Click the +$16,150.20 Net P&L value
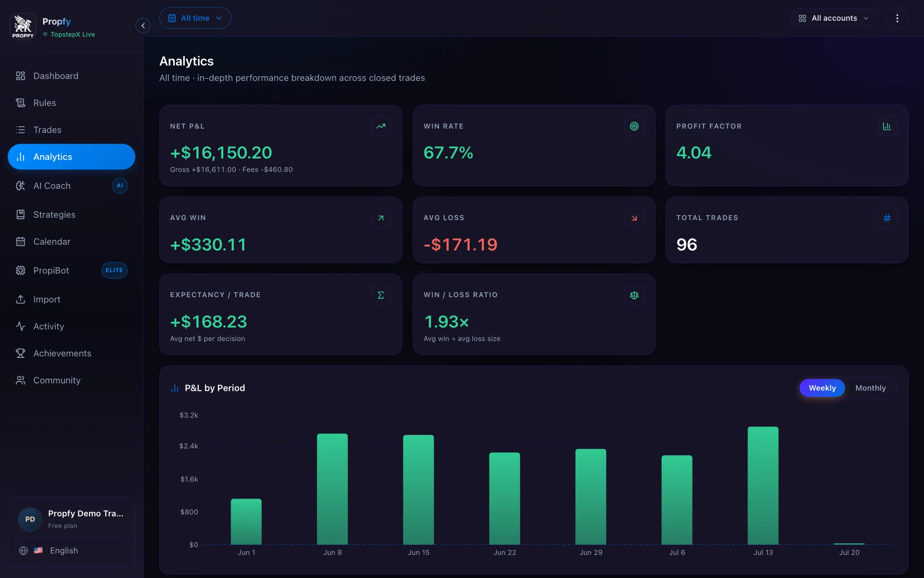This screenshot has height=578, width=924. pos(221,153)
